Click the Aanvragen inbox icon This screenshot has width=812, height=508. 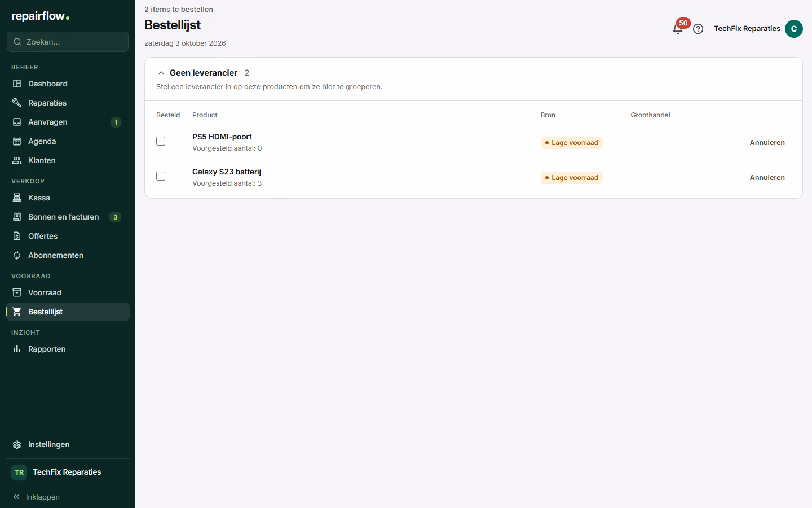click(17, 122)
